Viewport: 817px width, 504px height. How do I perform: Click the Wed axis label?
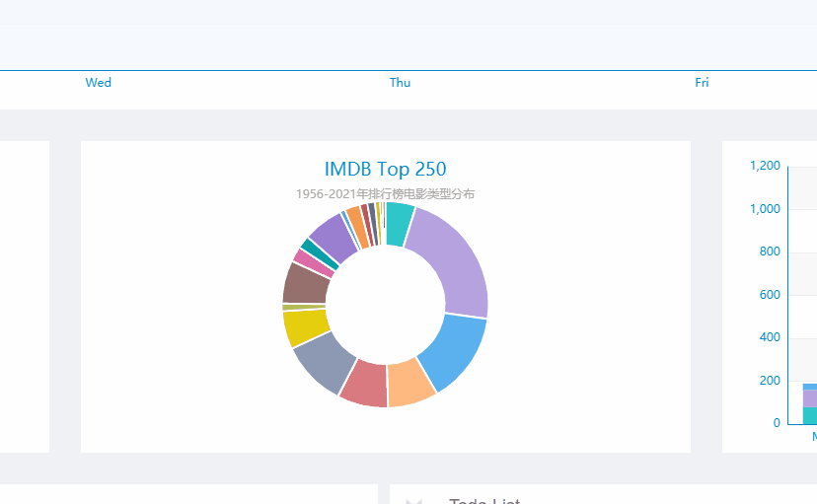point(98,82)
